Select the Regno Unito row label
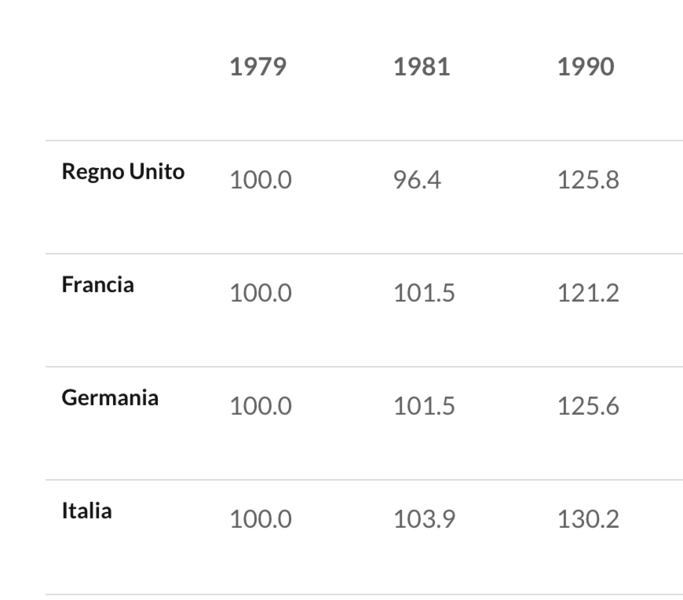The height and width of the screenshot is (600, 683). pyautogui.click(x=123, y=172)
